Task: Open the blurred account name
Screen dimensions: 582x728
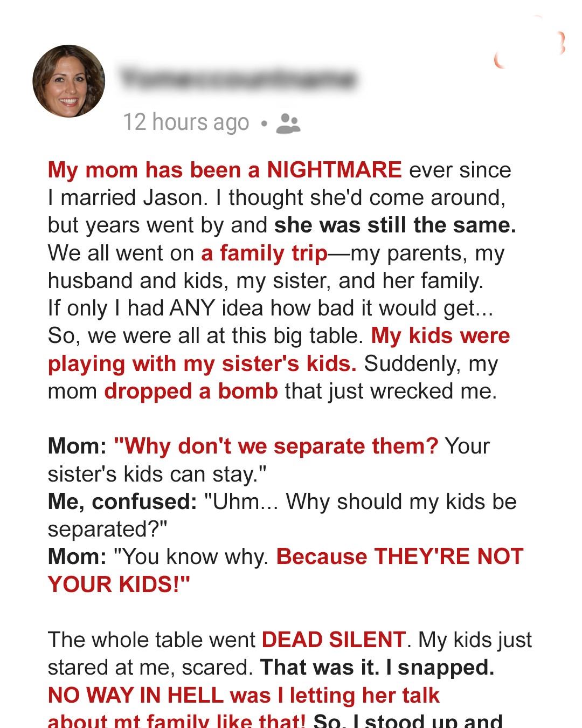Action: coord(238,79)
